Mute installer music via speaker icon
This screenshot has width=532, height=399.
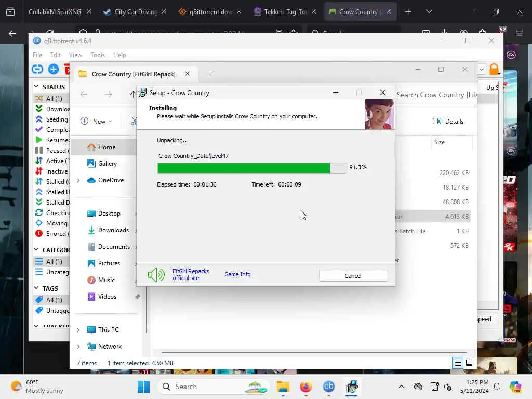coord(156,274)
